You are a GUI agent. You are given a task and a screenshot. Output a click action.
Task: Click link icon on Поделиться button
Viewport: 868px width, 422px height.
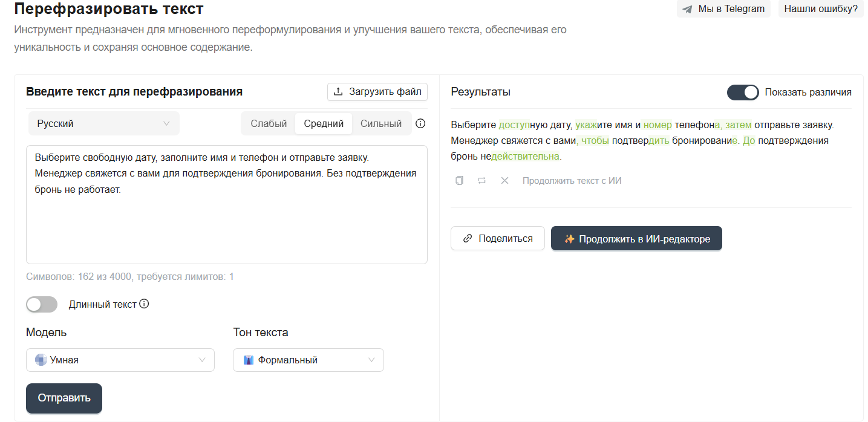coord(467,238)
